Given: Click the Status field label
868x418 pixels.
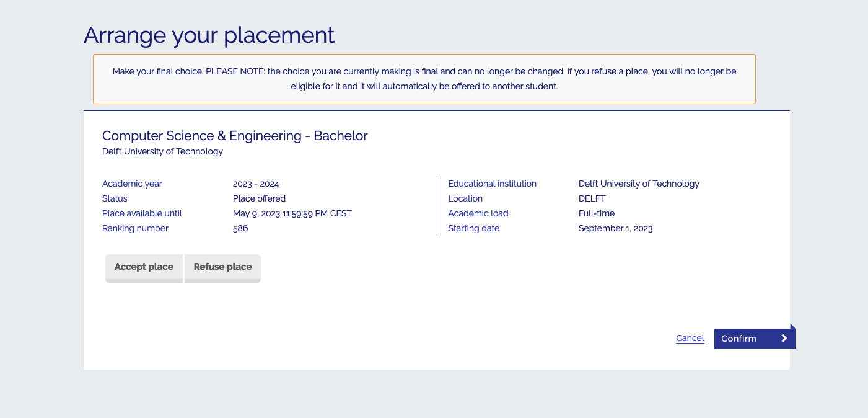Looking at the screenshot, I should tap(115, 198).
